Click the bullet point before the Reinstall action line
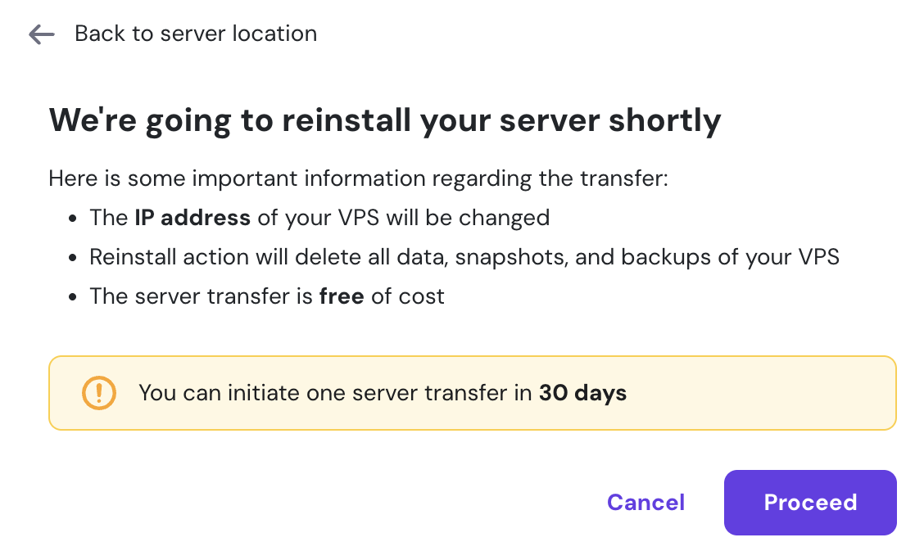This screenshot has width=924, height=560. click(73, 258)
